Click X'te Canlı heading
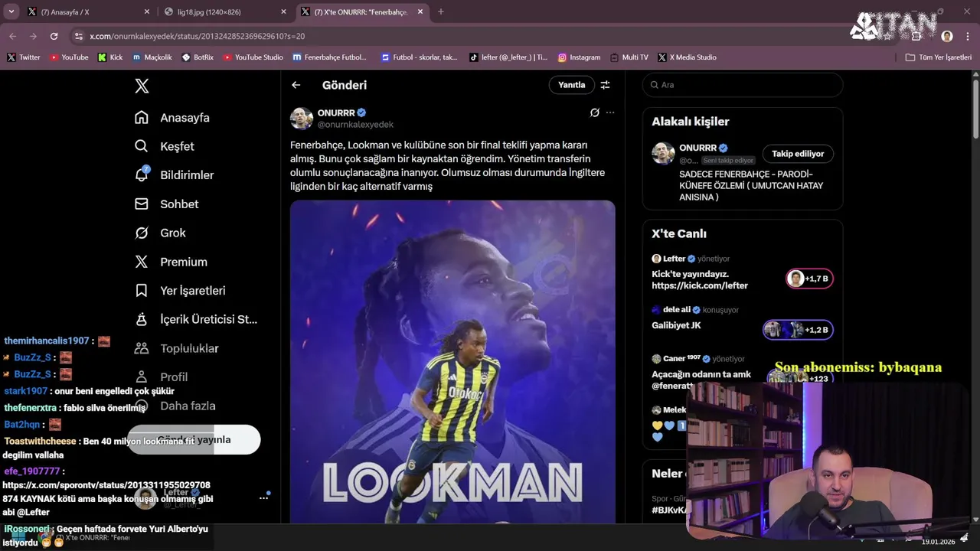The width and height of the screenshot is (980, 551). pyautogui.click(x=678, y=234)
